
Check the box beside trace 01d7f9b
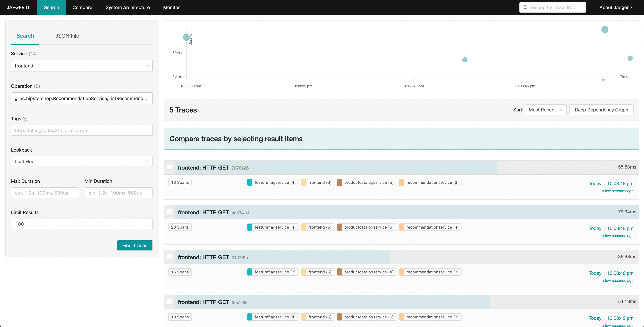point(170,256)
